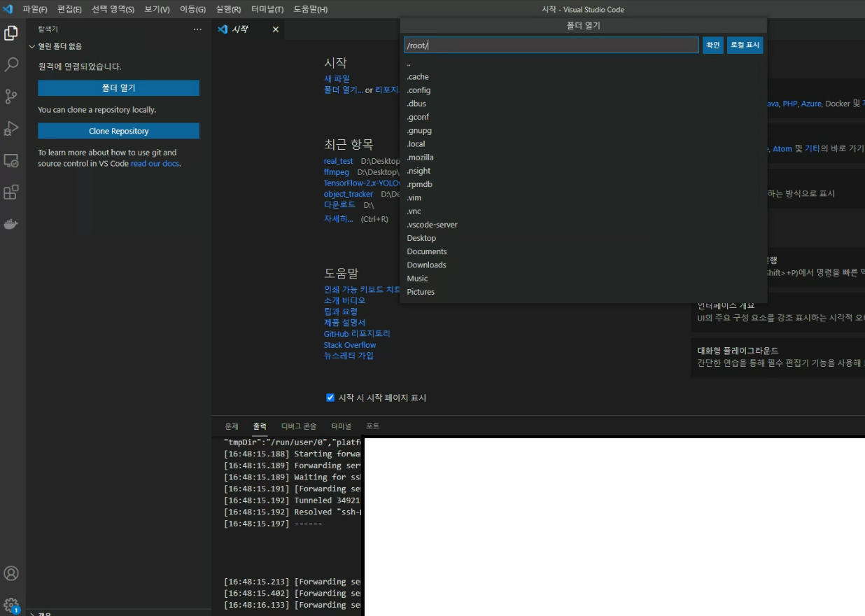Open the 소개 비디오 help link

[344, 300]
